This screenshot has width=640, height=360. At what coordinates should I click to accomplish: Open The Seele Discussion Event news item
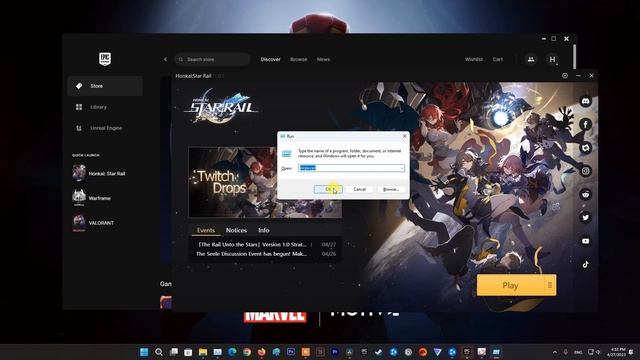point(266,254)
